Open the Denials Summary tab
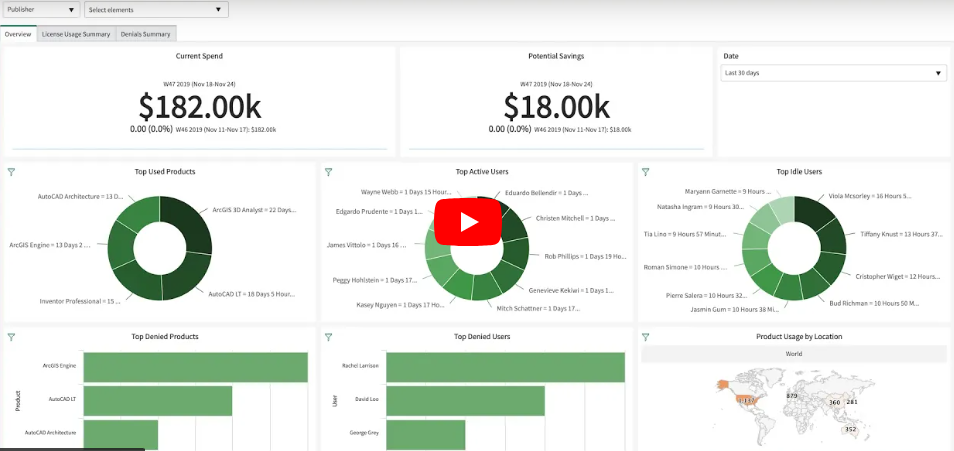The image size is (954, 451). tap(145, 34)
